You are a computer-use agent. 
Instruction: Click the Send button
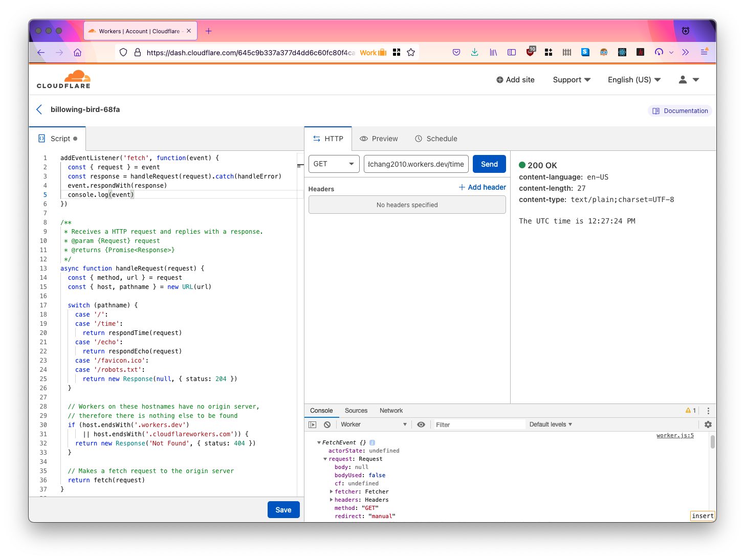[489, 164]
